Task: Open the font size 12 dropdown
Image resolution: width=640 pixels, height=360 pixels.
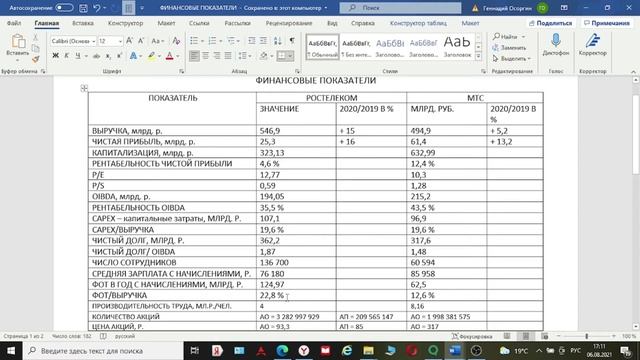Action: pos(120,41)
